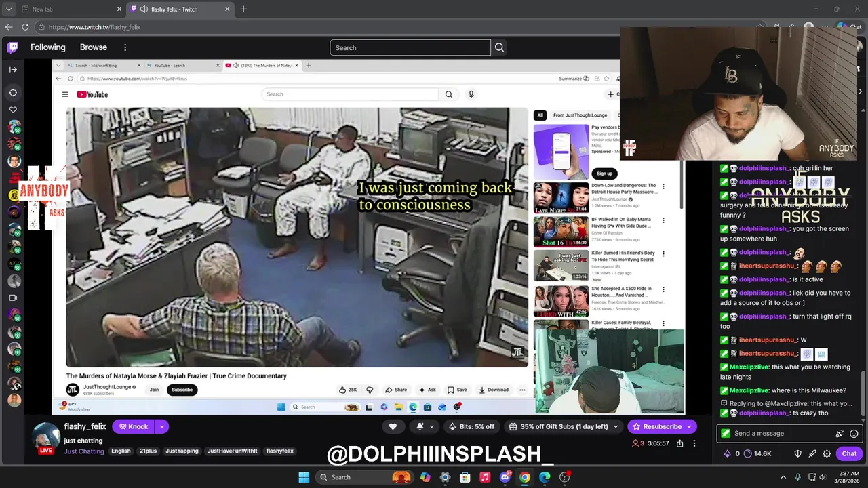Click the JustYapping stream tag

[183, 451]
